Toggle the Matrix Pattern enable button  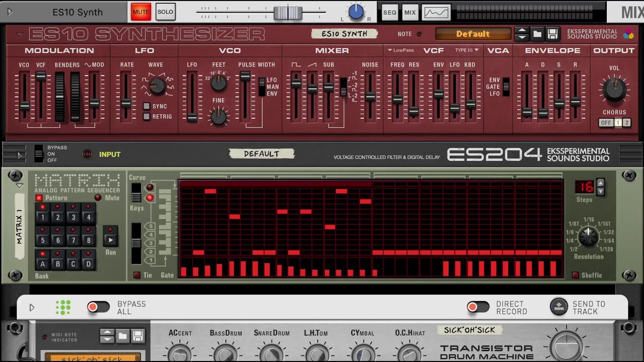point(39,198)
